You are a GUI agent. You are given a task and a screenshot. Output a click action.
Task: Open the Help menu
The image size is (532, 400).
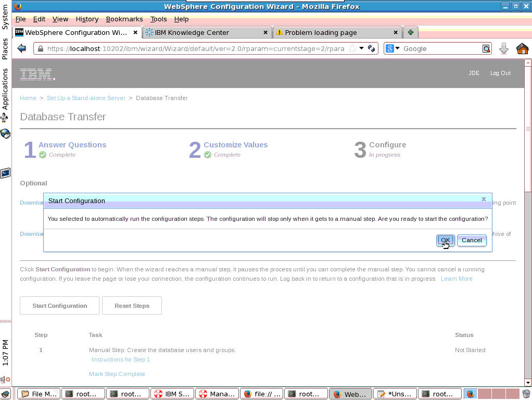coord(181,19)
